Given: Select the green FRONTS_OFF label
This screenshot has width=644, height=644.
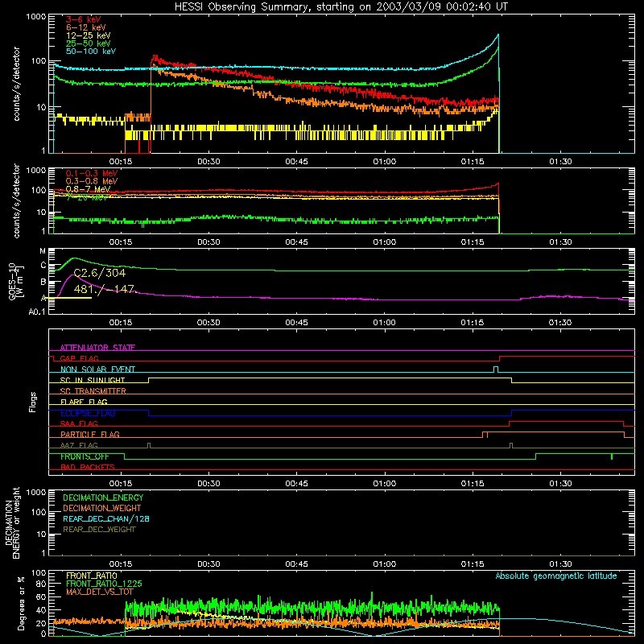Looking at the screenshot, I should tap(85, 456).
